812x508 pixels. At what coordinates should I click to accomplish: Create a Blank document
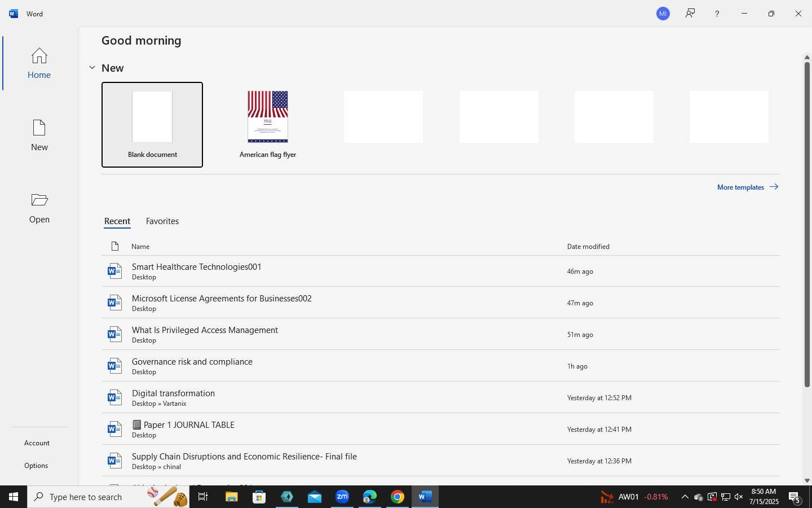[x=152, y=125]
